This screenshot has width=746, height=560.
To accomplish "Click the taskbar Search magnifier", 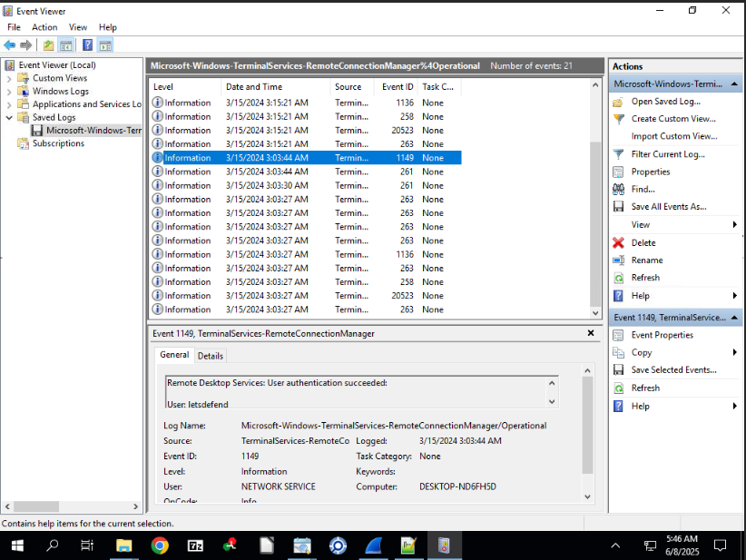I will pos(53,545).
